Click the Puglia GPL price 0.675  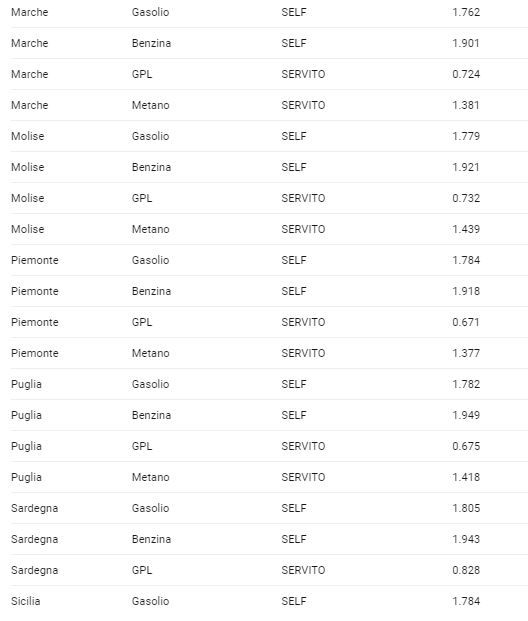(466, 446)
